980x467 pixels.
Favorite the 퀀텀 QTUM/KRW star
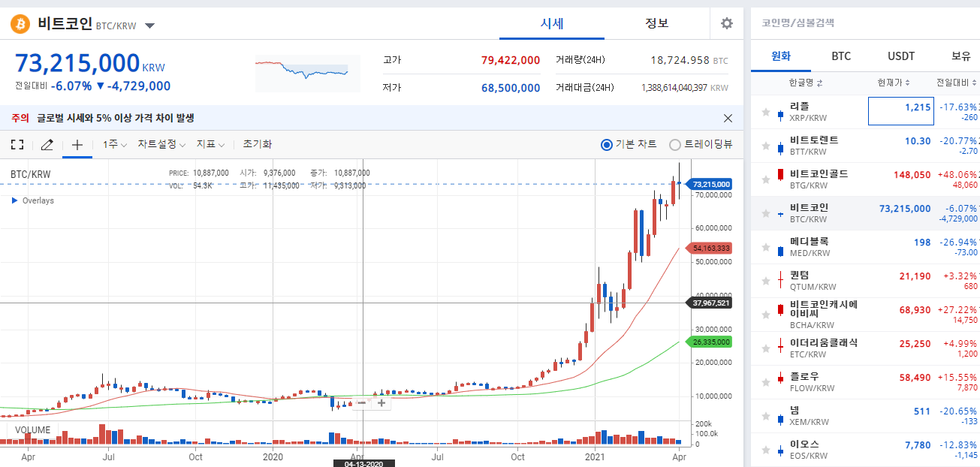tap(766, 282)
